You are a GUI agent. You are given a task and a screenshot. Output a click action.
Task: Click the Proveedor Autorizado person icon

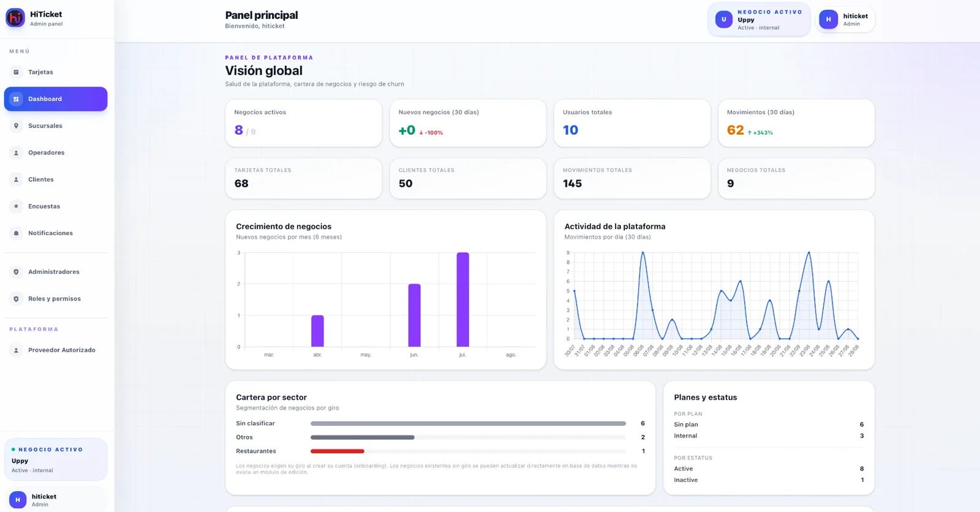click(16, 350)
